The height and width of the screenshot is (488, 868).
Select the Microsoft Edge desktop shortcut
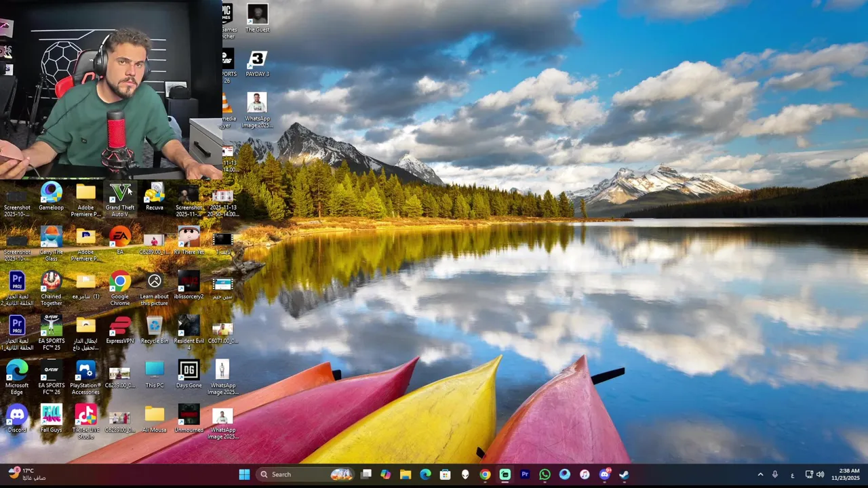click(x=17, y=377)
